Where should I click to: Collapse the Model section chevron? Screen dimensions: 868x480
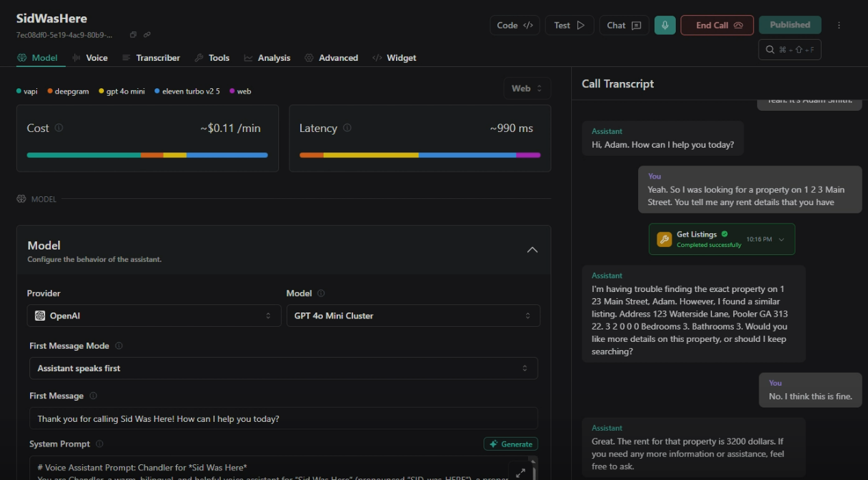tap(532, 250)
